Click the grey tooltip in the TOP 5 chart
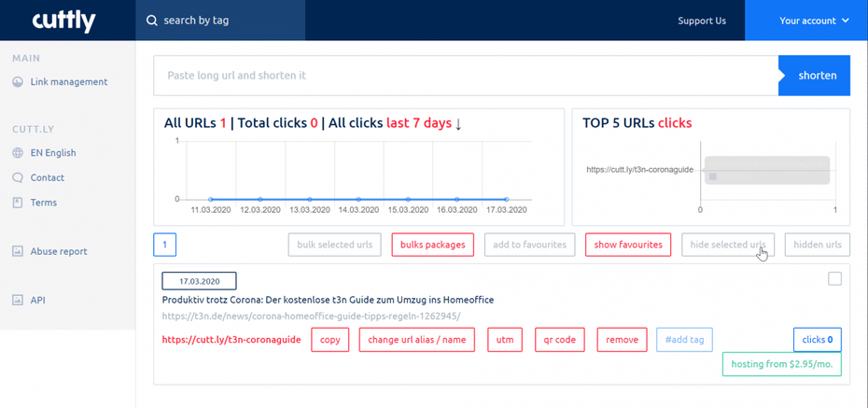The width and height of the screenshot is (868, 408). click(767, 170)
